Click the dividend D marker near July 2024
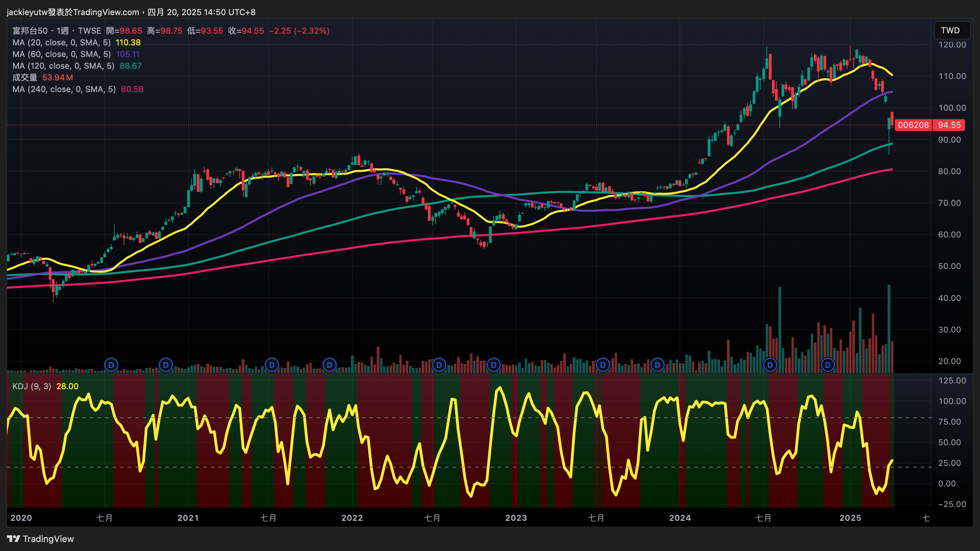Viewport: 980px width, 551px height. pos(770,365)
